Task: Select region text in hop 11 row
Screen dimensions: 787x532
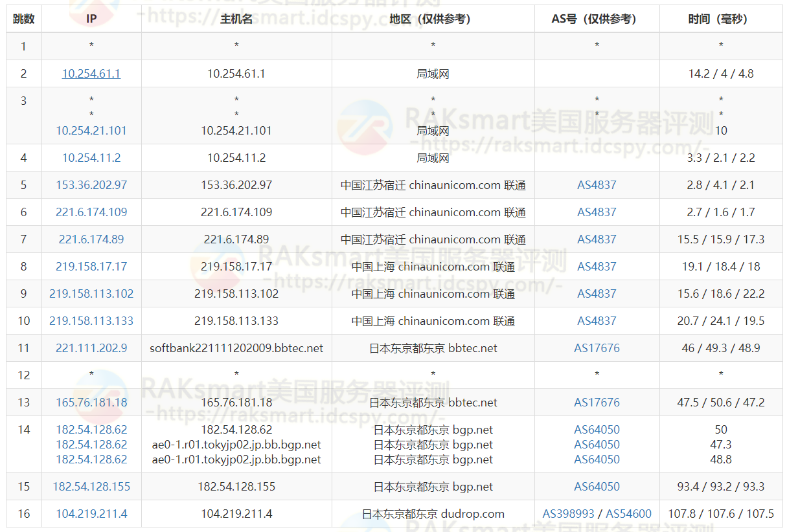Action: pyautogui.click(x=433, y=348)
